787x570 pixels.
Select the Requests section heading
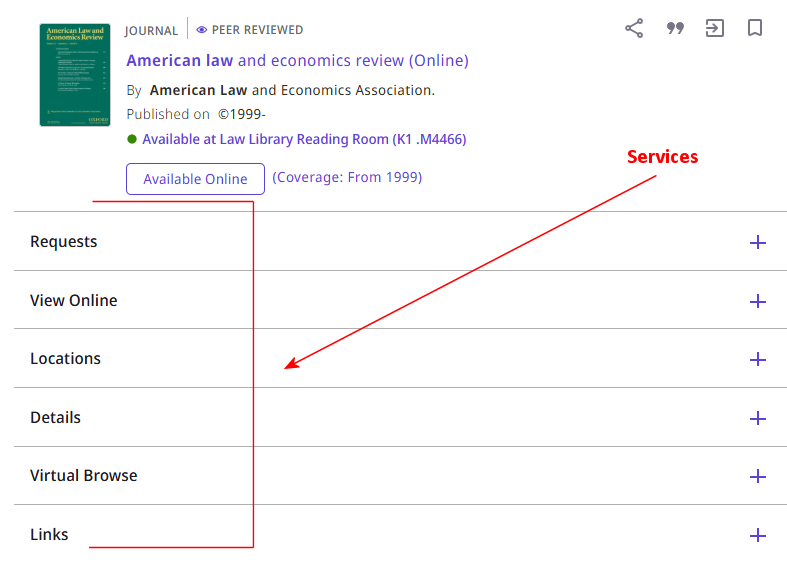(64, 242)
